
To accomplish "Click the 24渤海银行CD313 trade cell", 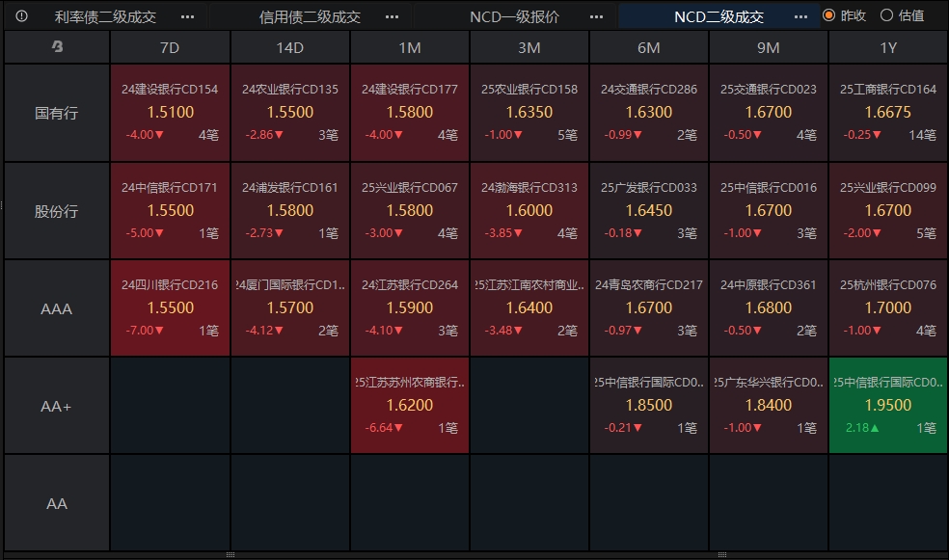I will pos(529,211).
